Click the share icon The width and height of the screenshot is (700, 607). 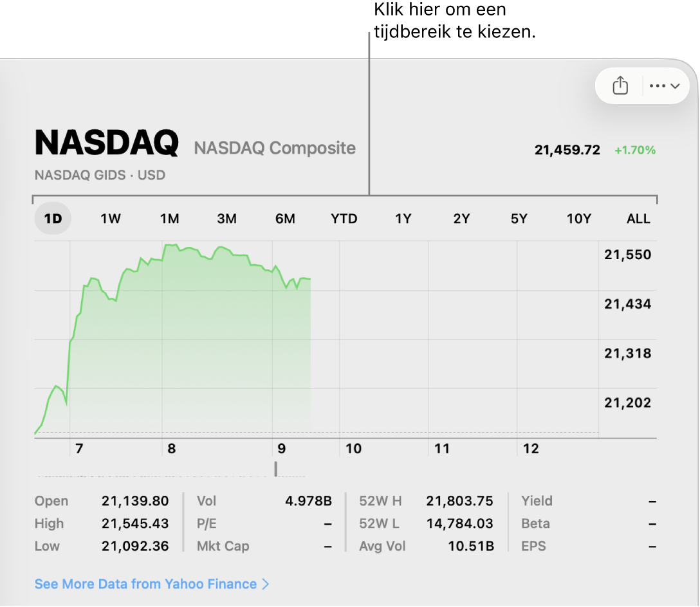(x=620, y=86)
